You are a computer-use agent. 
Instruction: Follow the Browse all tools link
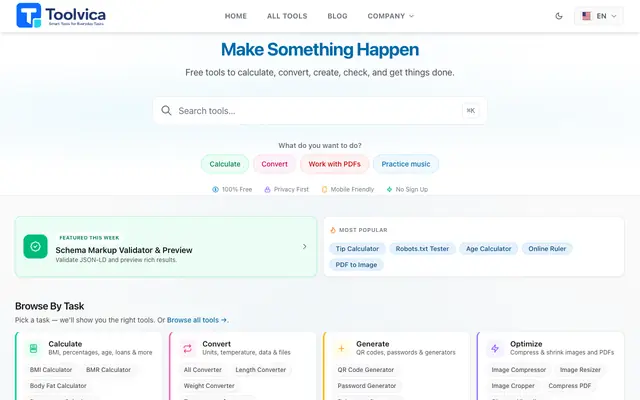point(197,320)
